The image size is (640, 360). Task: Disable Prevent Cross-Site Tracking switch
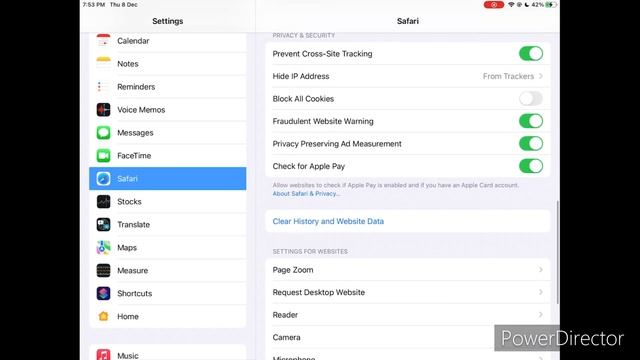[531, 53]
